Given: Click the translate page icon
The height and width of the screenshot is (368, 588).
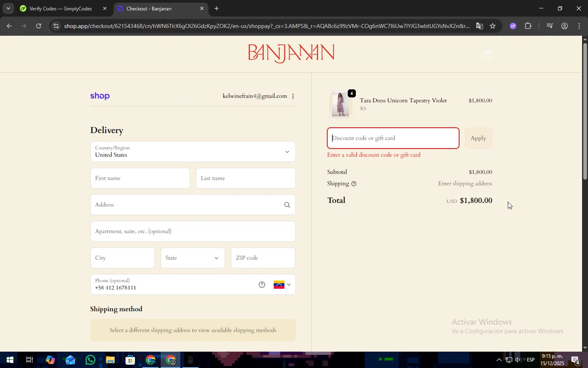Looking at the screenshot, I should coord(479,26).
